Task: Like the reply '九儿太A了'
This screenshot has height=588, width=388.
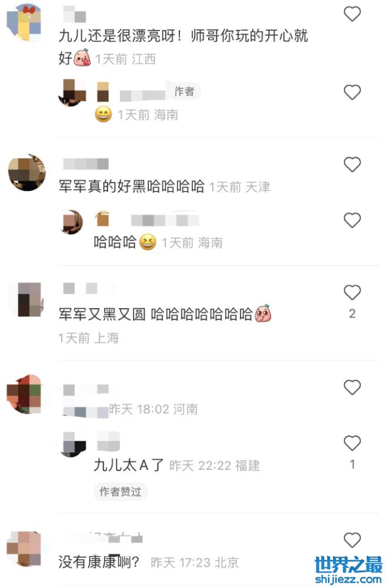Action: [x=352, y=443]
